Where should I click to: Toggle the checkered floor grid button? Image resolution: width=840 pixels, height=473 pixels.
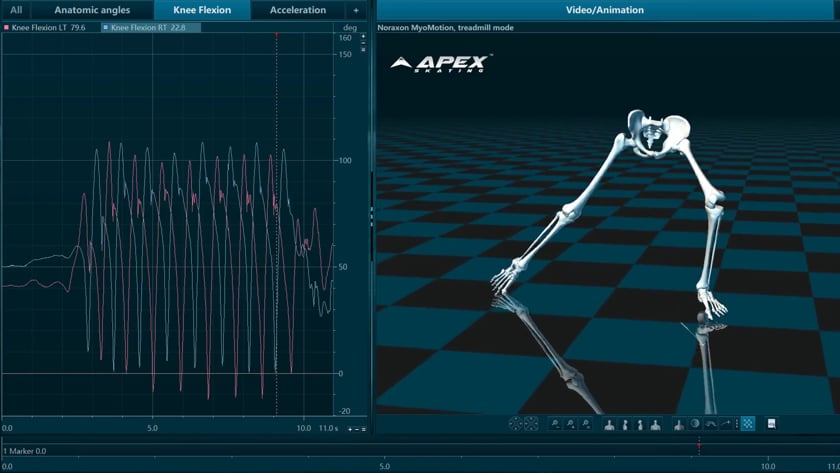point(748,424)
